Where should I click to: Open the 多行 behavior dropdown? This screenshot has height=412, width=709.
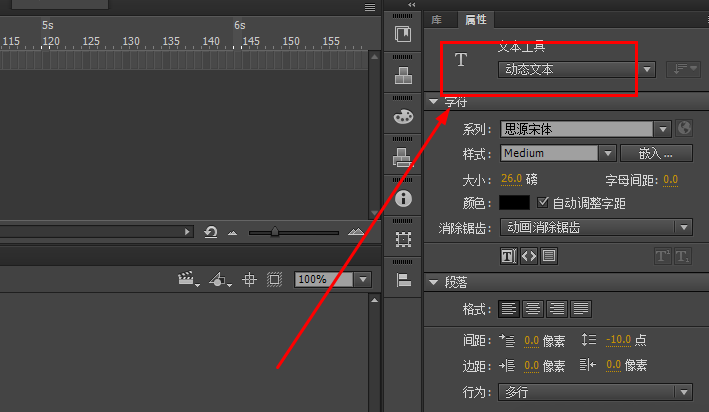point(595,392)
